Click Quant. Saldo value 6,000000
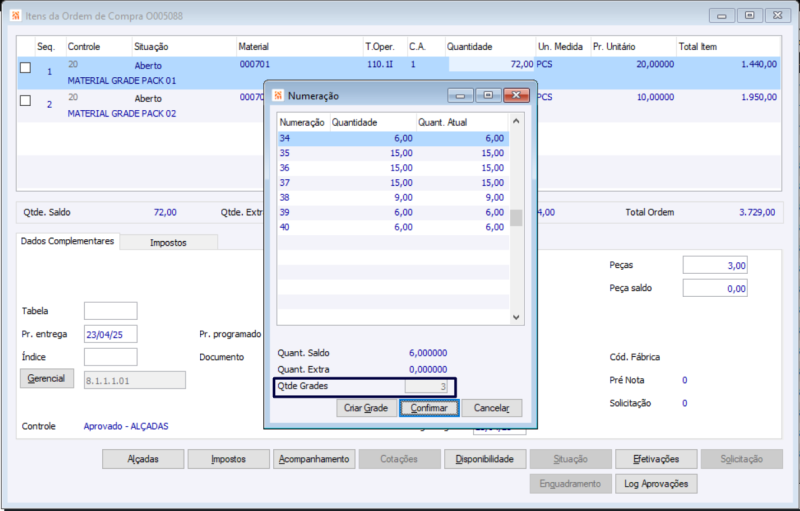Image resolution: width=800 pixels, height=511 pixels. pos(428,353)
